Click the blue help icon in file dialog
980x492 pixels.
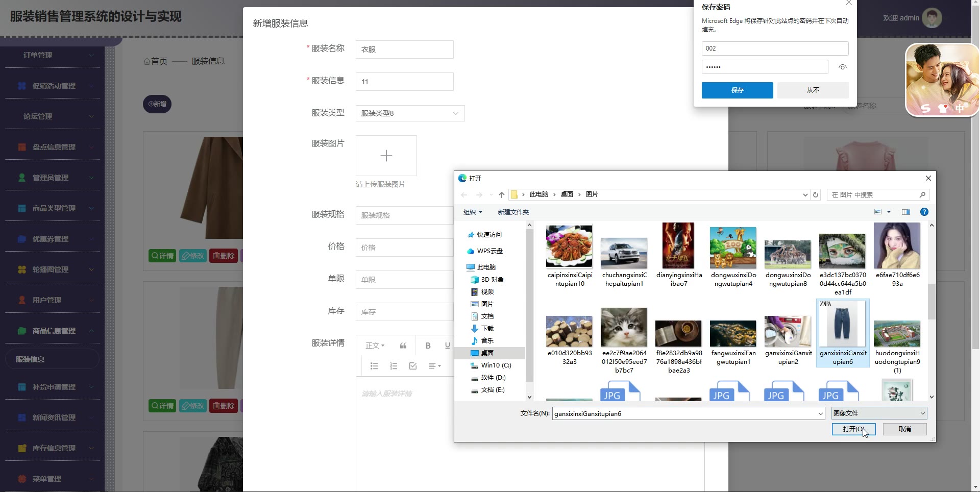tap(924, 212)
